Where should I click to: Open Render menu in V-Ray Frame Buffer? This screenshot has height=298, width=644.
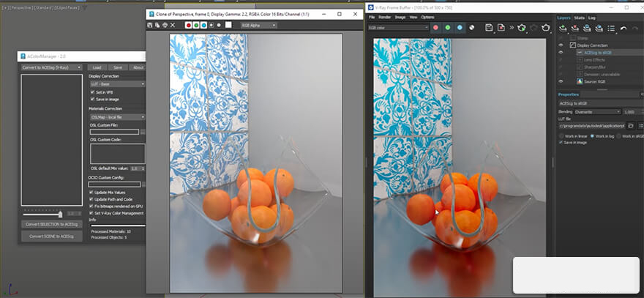click(x=385, y=18)
